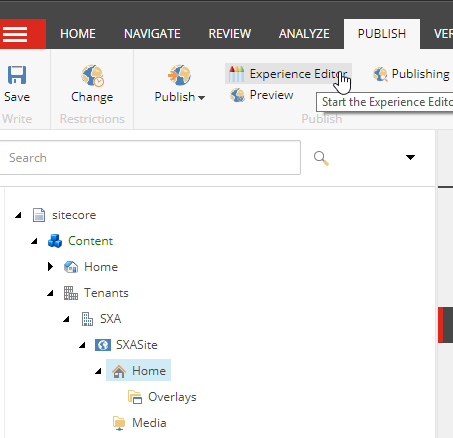Open the search options dropdown arrow
Screen dimensions: 453x438
[x=410, y=157]
